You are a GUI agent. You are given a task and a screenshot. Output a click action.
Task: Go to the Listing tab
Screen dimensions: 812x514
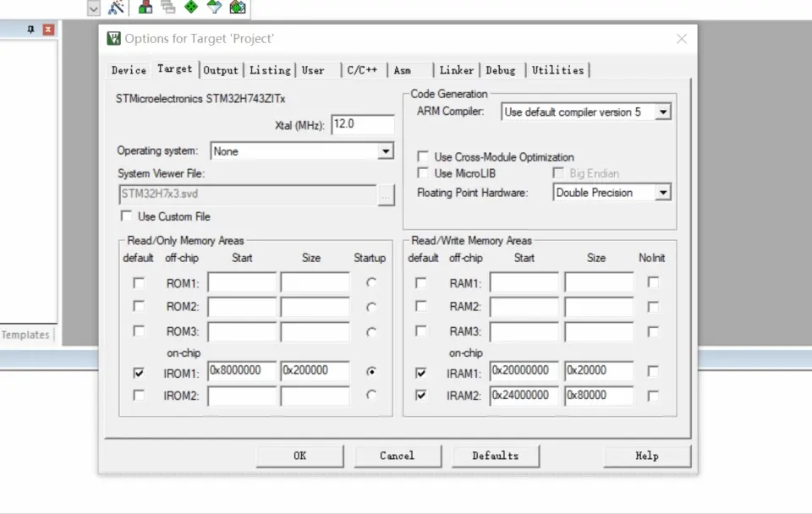(x=270, y=70)
